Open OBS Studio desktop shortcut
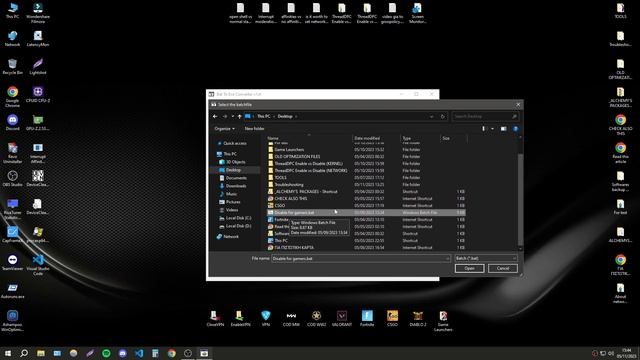Screen dimensions: 640x360 (x=12, y=179)
